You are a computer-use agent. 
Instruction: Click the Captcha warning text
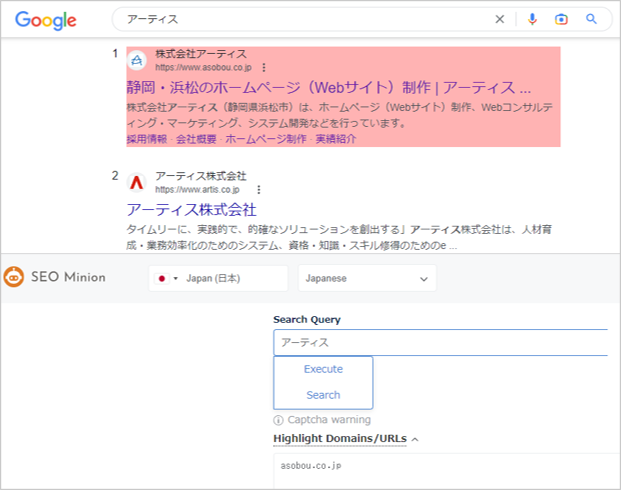[x=329, y=420]
